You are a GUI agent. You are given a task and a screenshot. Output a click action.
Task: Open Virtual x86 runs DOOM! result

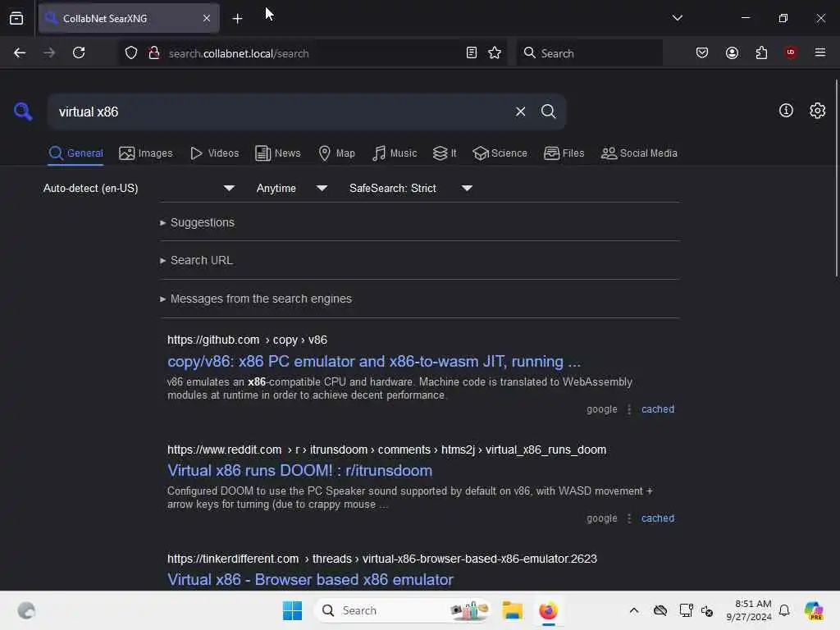[x=299, y=470]
